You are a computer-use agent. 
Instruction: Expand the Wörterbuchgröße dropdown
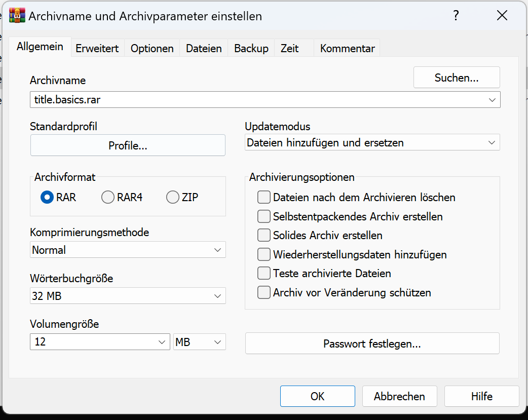(x=128, y=296)
